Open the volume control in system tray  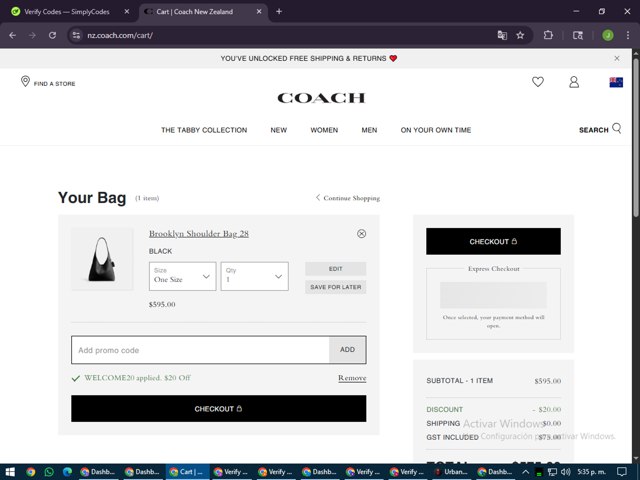pos(565,472)
